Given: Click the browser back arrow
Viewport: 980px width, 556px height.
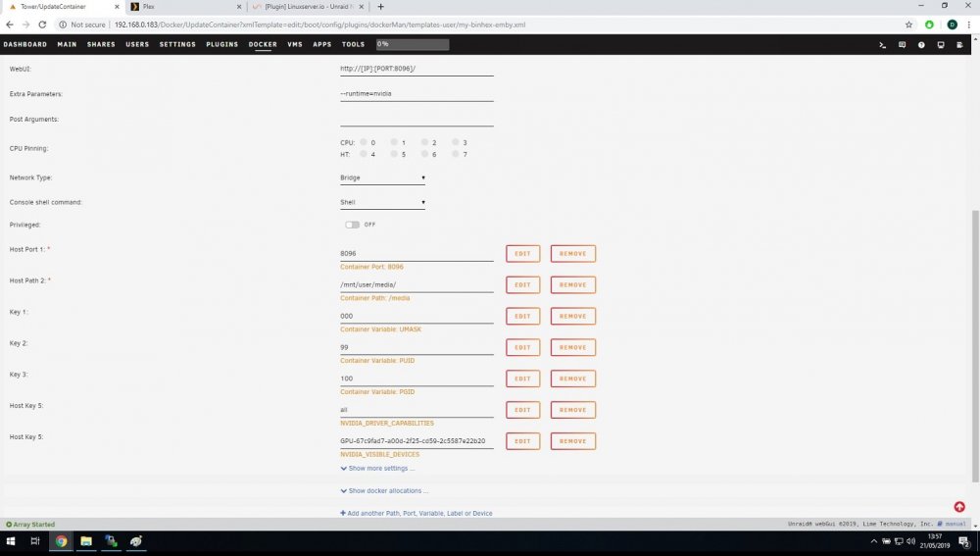Looking at the screenshot, I should 10,25.
